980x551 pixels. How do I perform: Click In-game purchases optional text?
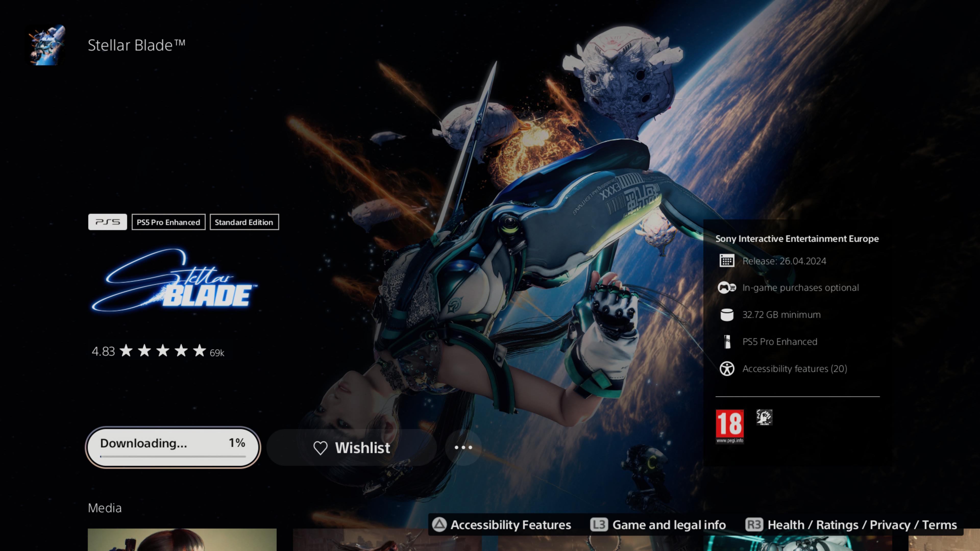pos(800,287)
